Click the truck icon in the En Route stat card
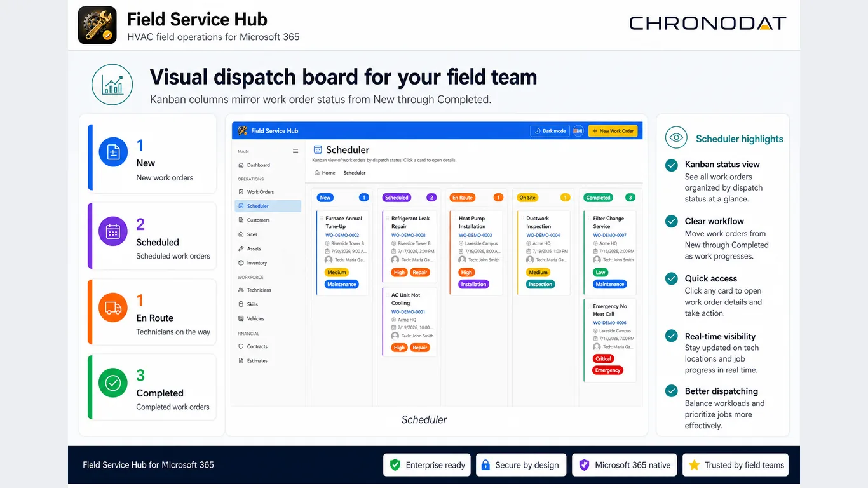868x488 pixels. [113, 308]
